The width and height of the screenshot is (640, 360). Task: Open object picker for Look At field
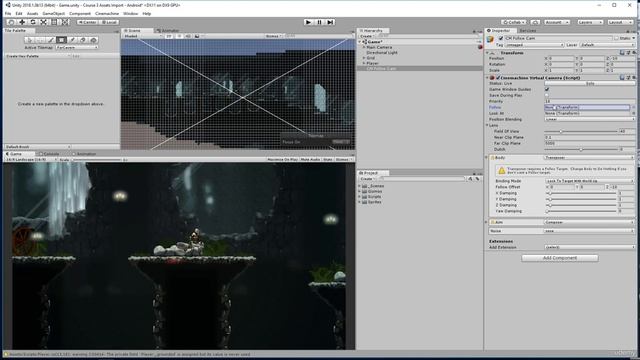[x=633, y=113]
